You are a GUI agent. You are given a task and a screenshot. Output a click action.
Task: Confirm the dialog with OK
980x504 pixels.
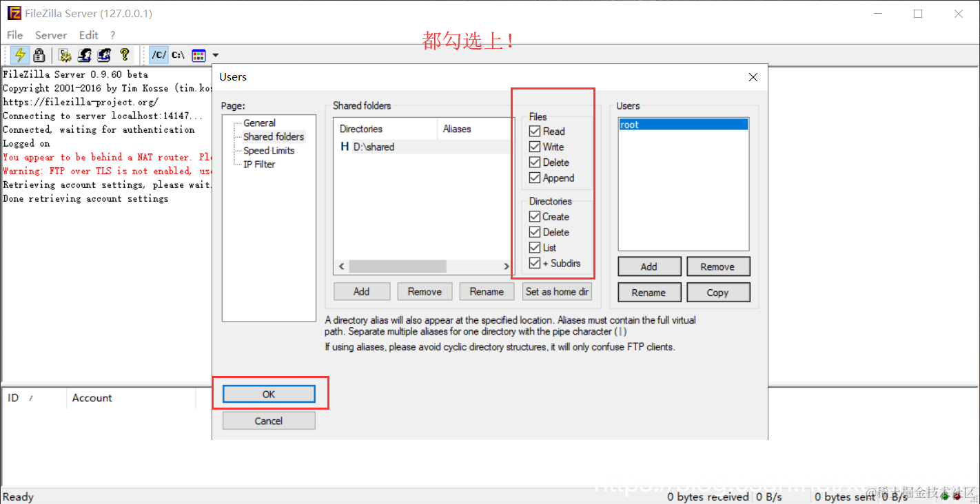point(269,394)
